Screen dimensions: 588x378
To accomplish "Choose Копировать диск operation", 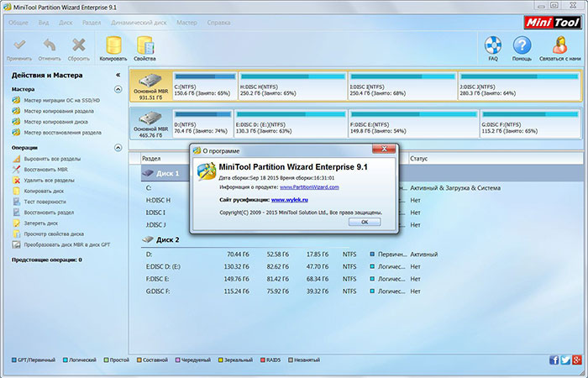I will click(38, 191).
